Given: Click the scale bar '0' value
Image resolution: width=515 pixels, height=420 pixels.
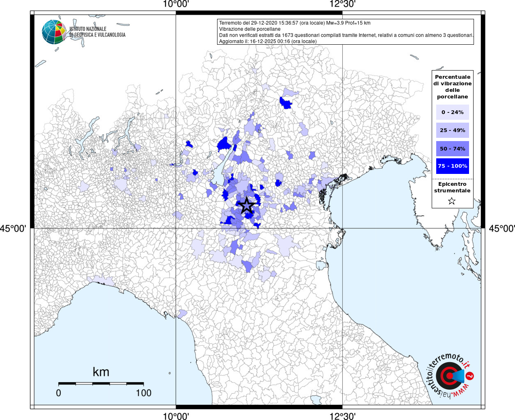Looking at the screenshot, I should click(59, 393).
